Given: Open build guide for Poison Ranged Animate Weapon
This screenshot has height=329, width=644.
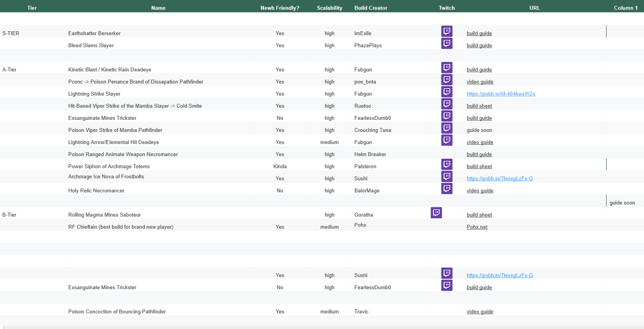Looking at the screenshot, I should pyautogui.click(x=479, y=155).
